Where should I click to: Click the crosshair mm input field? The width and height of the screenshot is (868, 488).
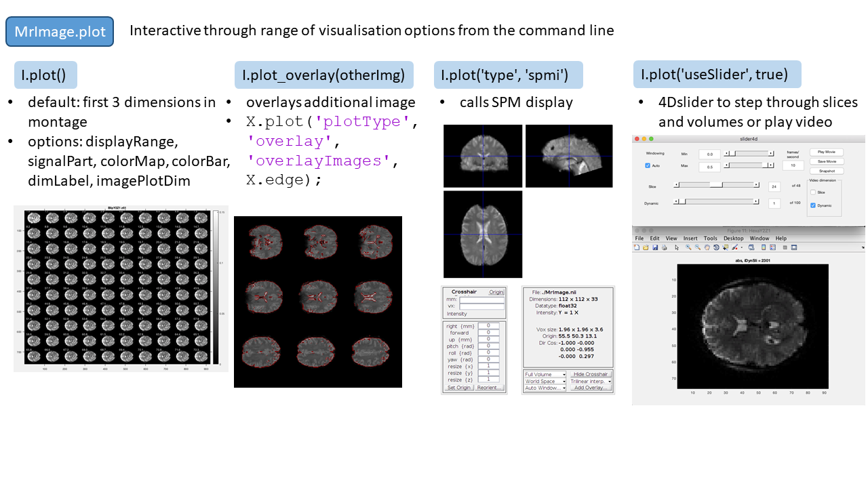pos(481,300)
